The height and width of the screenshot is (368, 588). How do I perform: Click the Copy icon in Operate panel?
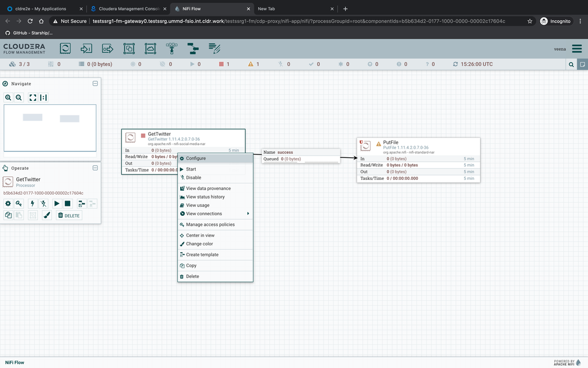click(8, 215)
